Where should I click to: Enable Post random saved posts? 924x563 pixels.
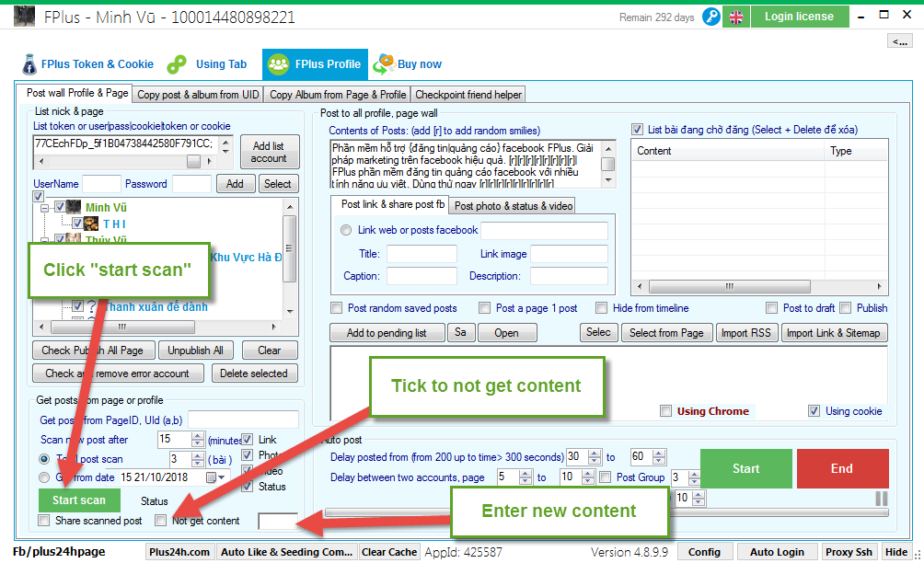337,307
